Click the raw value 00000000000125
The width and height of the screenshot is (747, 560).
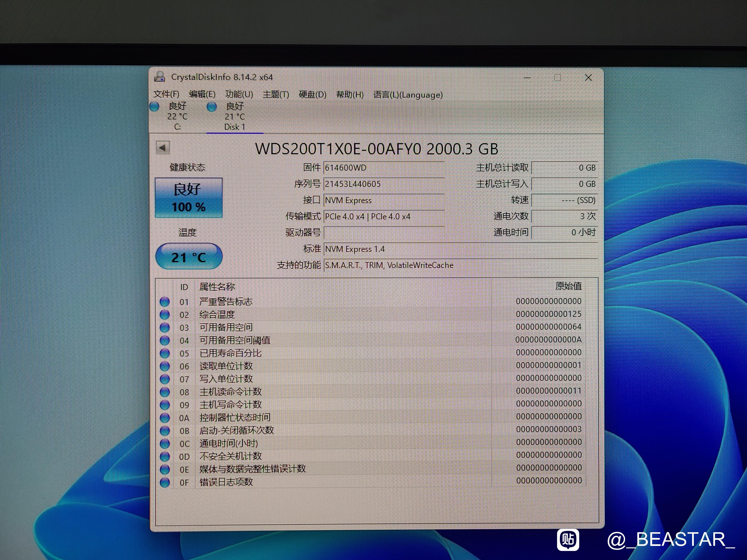[x=548, y=314]
